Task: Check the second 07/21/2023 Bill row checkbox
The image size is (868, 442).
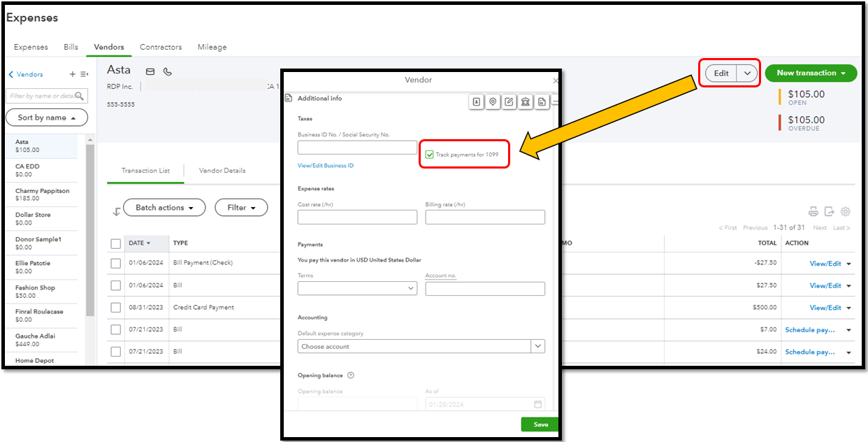Action: 116,352
